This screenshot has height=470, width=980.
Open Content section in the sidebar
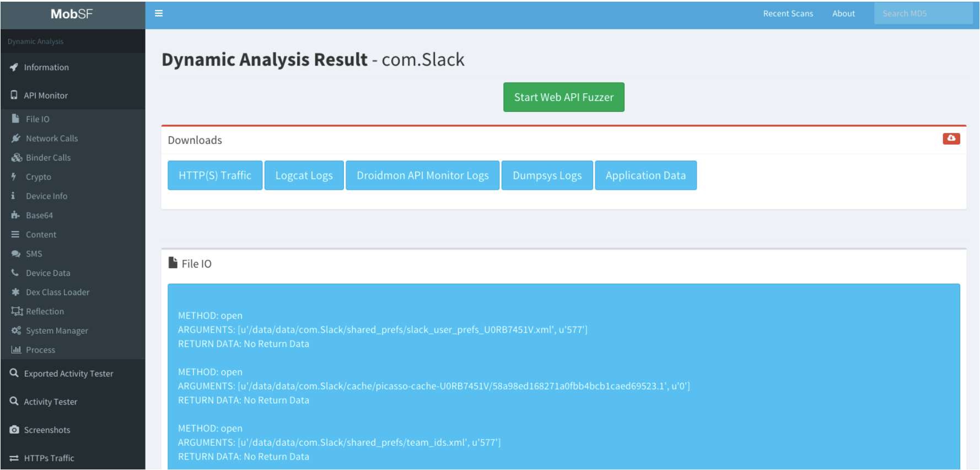tap(73, 234)
